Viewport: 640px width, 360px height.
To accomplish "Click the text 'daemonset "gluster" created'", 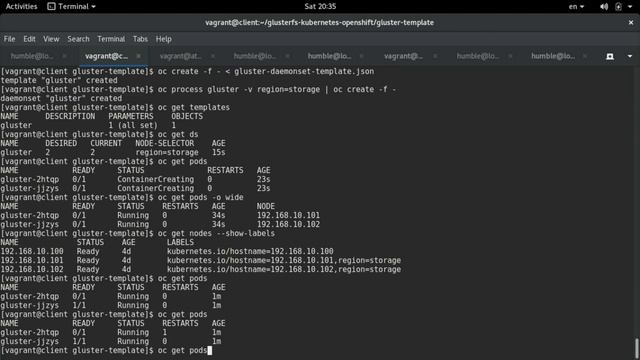I will pos(61,98).
